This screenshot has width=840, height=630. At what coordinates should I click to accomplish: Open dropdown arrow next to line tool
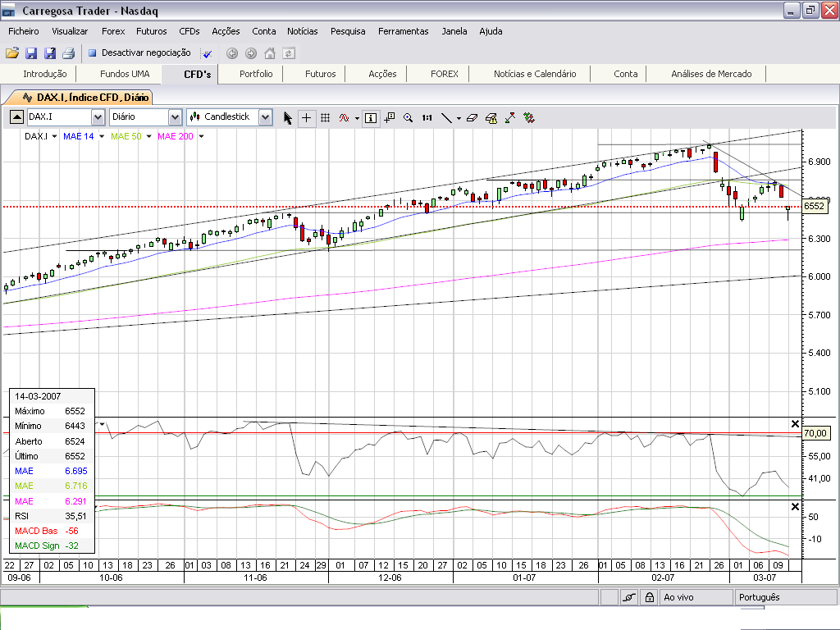point(459,118)
